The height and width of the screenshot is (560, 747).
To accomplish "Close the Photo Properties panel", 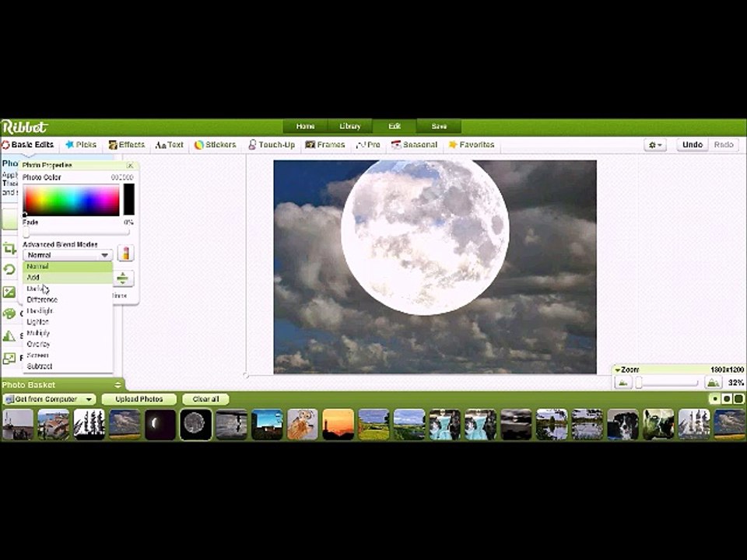I will pyautogui.click(x=130, y=165).
